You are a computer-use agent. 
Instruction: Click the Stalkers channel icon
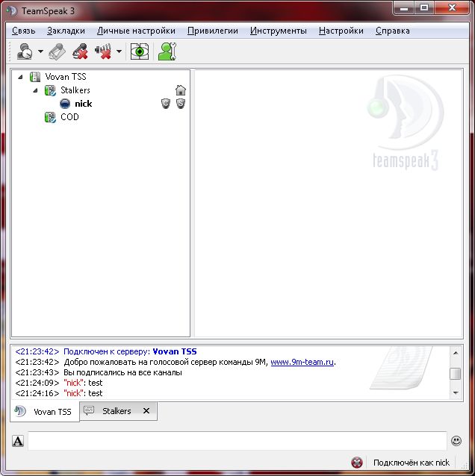click(50, 90)
